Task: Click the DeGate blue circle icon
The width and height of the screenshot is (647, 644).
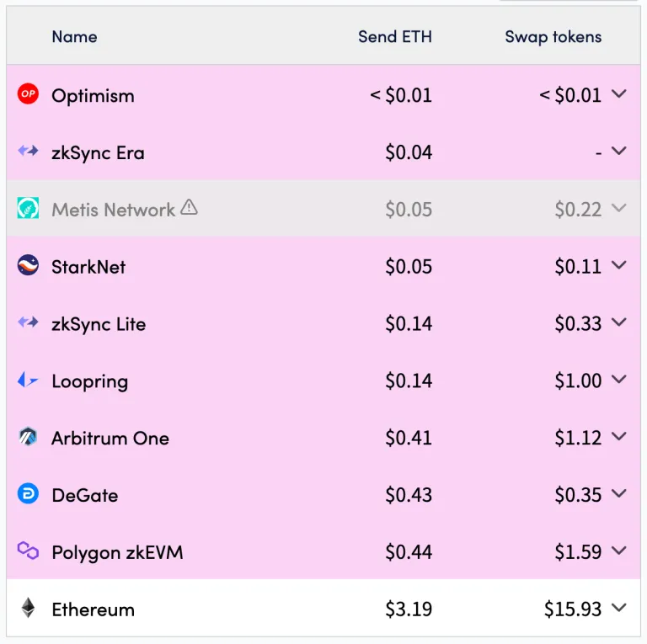Action: point(29,495)
